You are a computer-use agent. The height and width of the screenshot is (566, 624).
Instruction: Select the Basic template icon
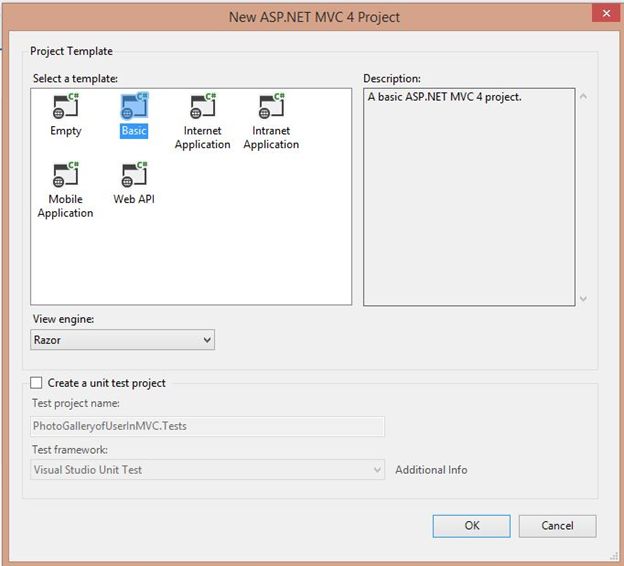[134, 106]
